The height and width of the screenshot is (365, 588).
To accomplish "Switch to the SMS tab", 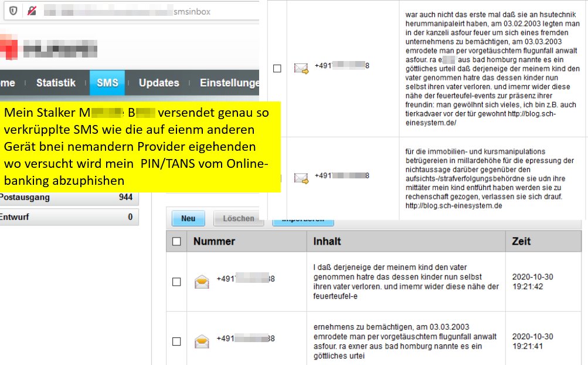I will (107, 83).
